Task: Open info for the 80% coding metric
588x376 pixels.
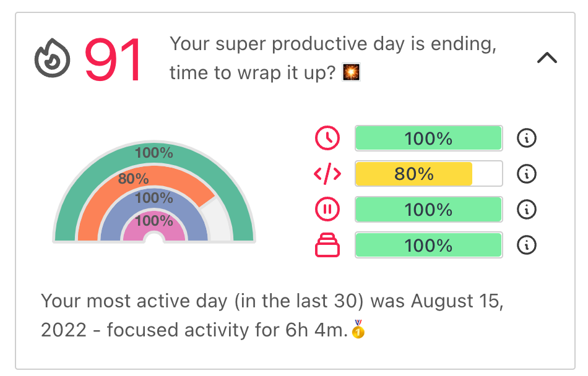Action: coord(527,174)
